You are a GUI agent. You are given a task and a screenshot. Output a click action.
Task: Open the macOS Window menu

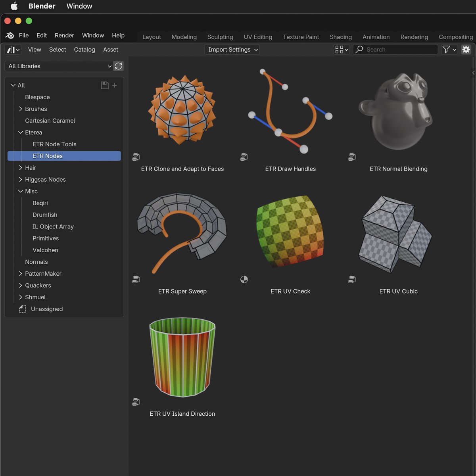click(x=79, y=6)
